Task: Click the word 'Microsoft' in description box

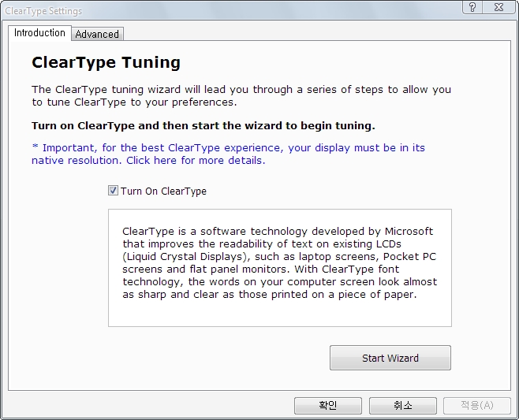Action: (x=409, y=231)
